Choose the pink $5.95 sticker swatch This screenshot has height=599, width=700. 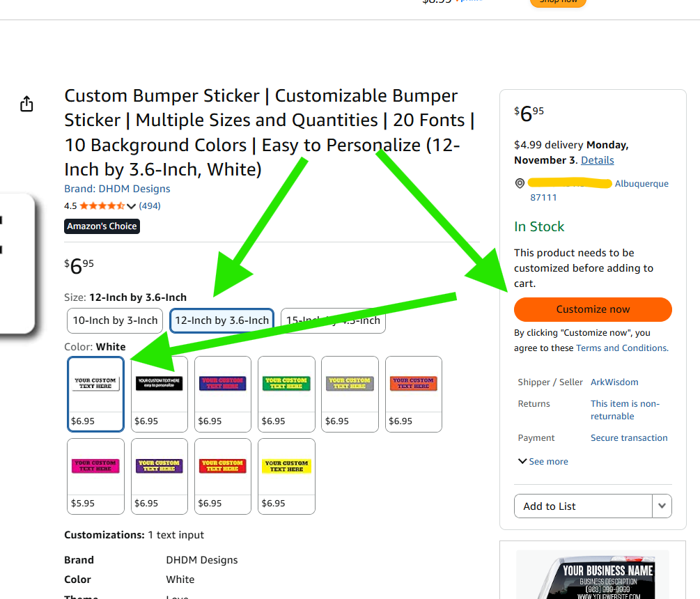tap(96, 476)
